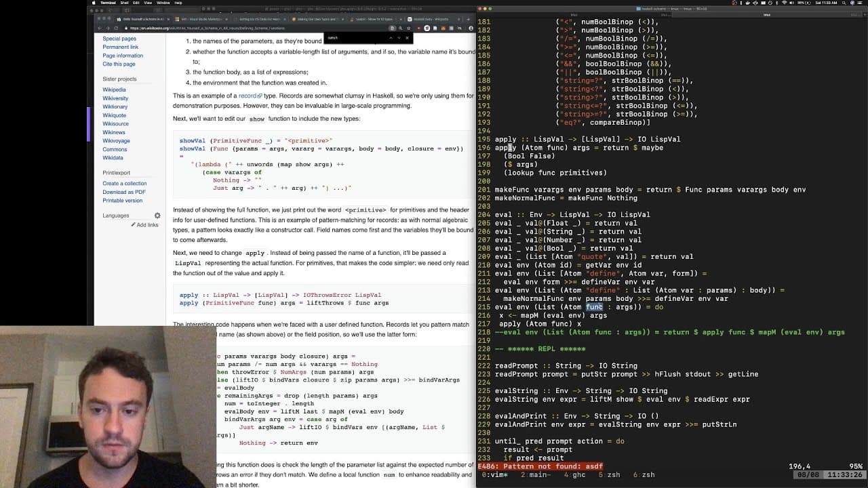Click the browser reload icon
This screenshot has width=868, height=488.
click(116, 28)
